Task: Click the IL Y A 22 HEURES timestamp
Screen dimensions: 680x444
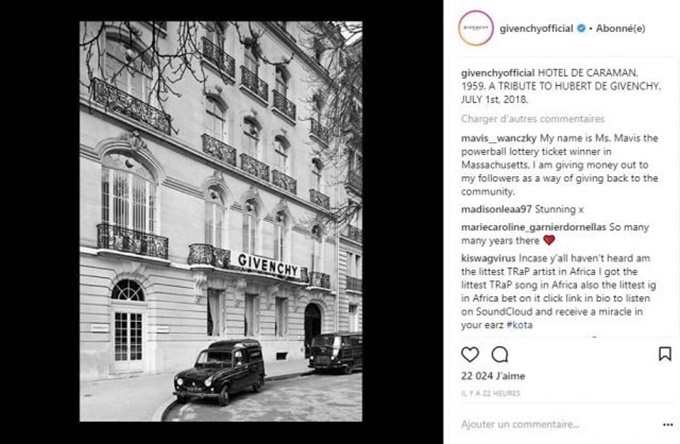Action: (490, 393)
